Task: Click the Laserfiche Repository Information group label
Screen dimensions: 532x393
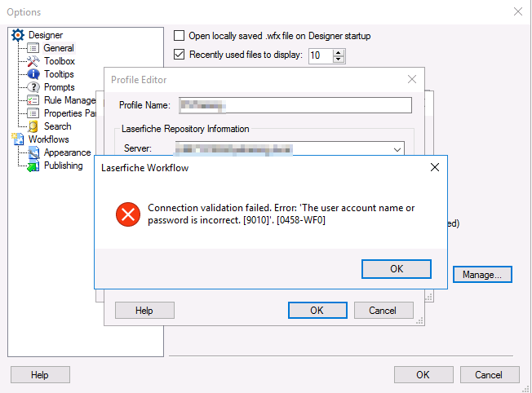Action: pos(185,129)
